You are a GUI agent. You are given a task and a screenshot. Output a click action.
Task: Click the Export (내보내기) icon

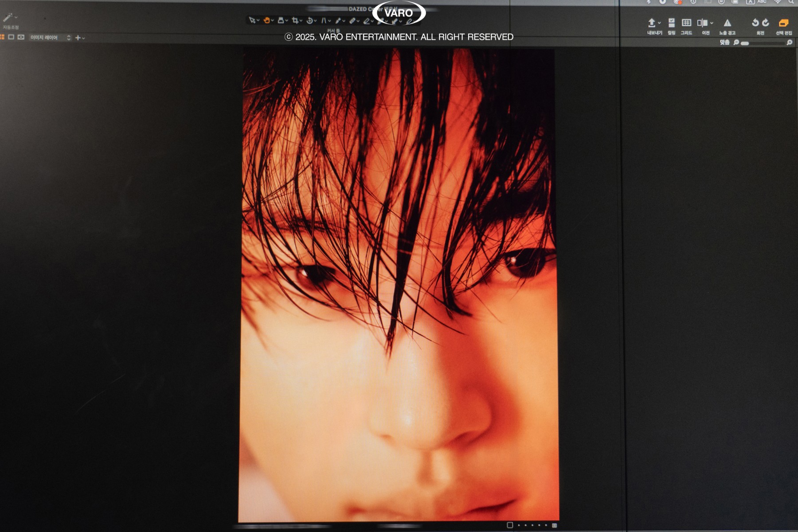tap(651, 23)
